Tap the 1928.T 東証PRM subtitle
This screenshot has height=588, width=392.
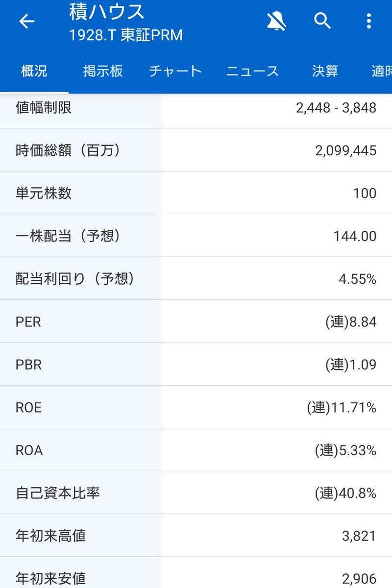coord(126,36)
